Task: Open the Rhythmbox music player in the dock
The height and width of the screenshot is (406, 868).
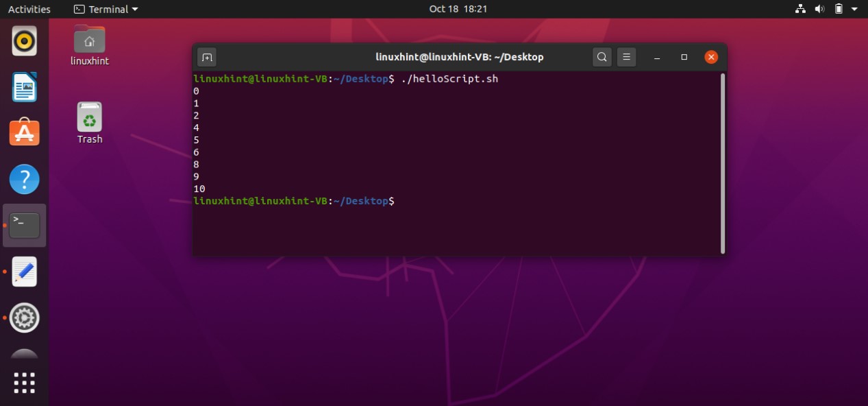Action: pyautogui.click(x=25, y=42)
